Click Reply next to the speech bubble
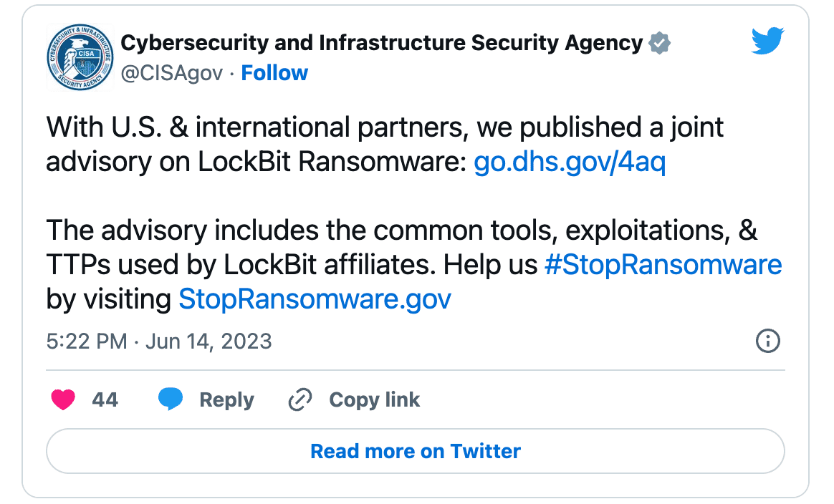Viewport: 834px width, 504px height. pos(226,399)
